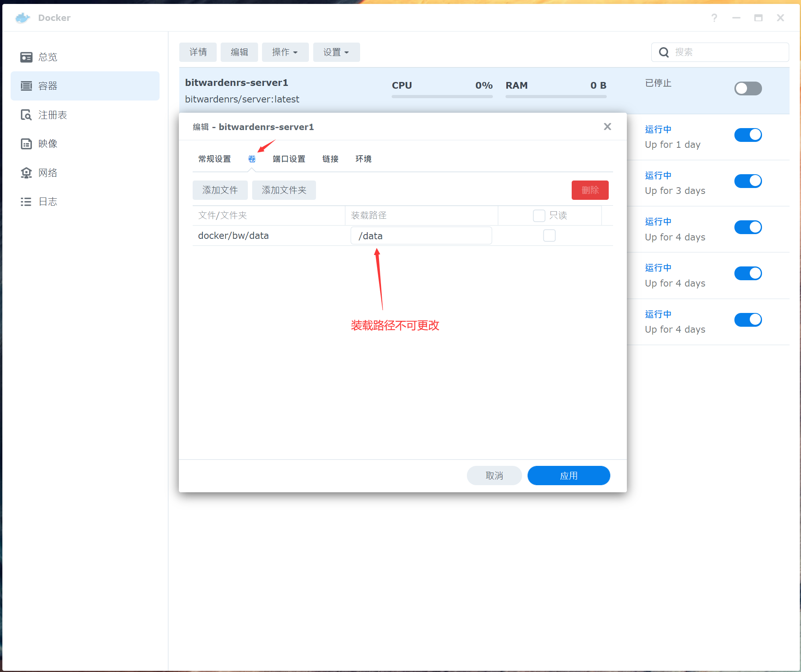The height and width of the screenshot is (672, 801).
Task: Switch to the 端口设置 tab
Action: click(x=289, y=159)
